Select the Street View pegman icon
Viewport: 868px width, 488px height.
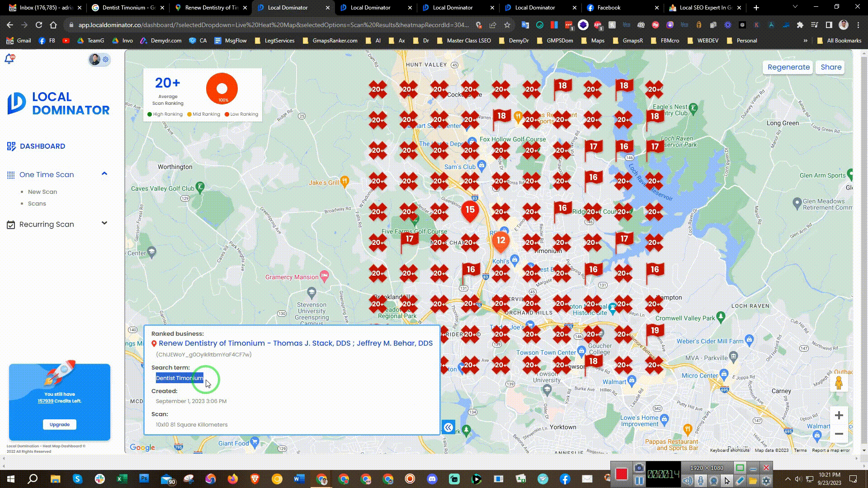point(839,383)
